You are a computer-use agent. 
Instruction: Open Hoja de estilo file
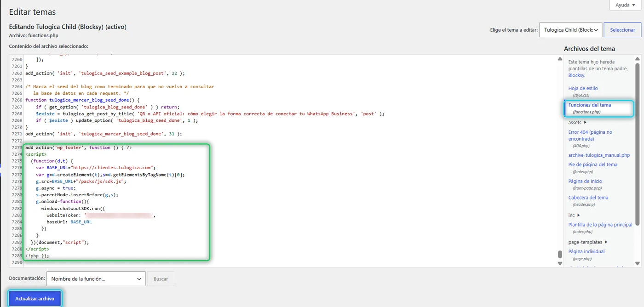click(583, 88)
